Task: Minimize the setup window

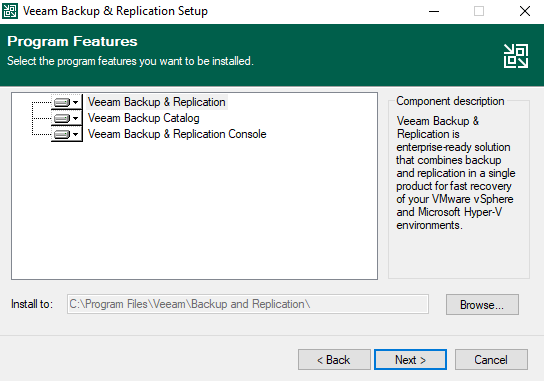Action: click(434, 11)
